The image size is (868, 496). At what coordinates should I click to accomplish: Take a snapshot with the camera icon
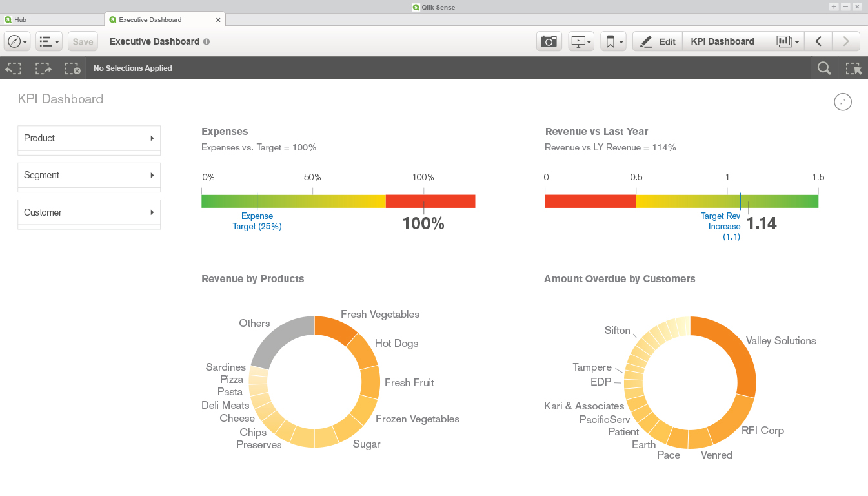tap(549, 41)
